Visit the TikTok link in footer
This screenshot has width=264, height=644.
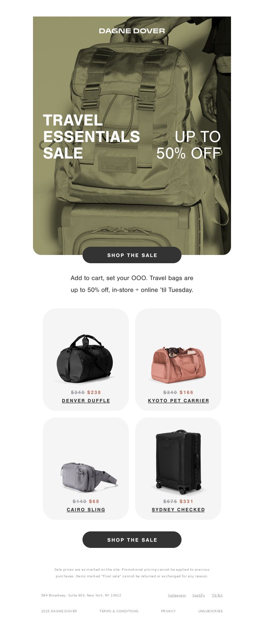click(x=217, y=595)
